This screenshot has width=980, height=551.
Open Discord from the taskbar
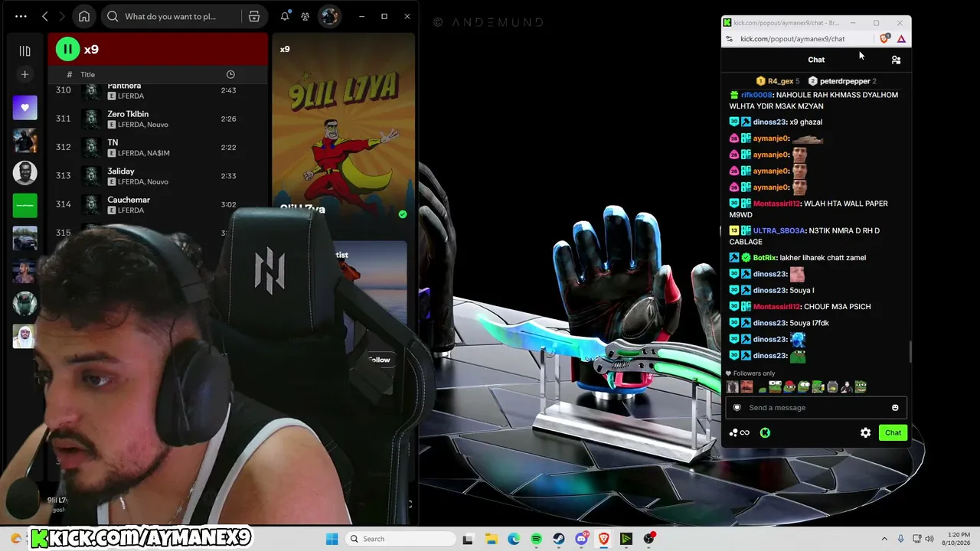[581, 539]
